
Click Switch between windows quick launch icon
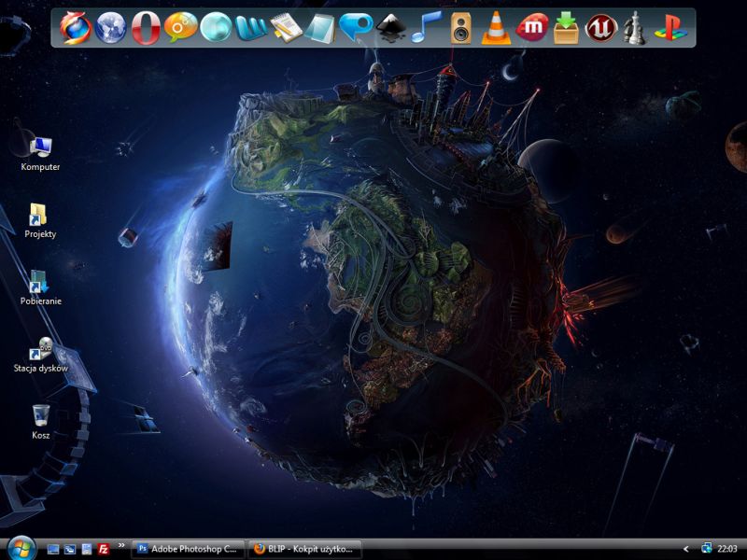(x=69, y=549)
